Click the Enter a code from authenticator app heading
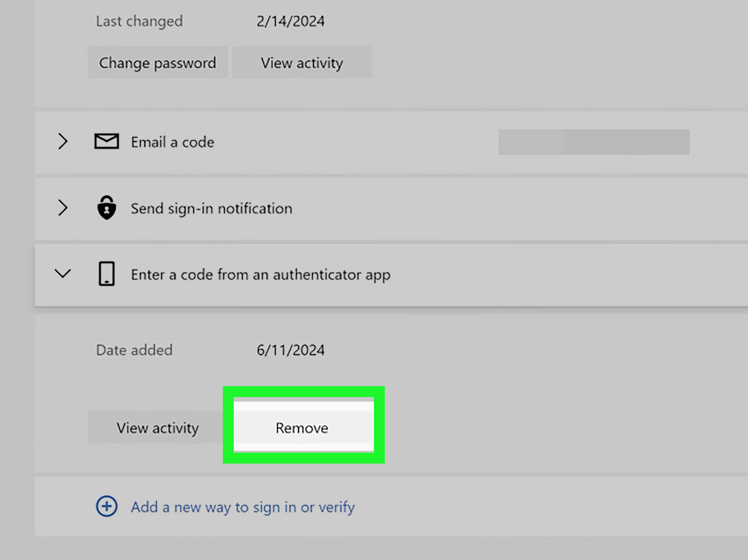 [260, 274]
